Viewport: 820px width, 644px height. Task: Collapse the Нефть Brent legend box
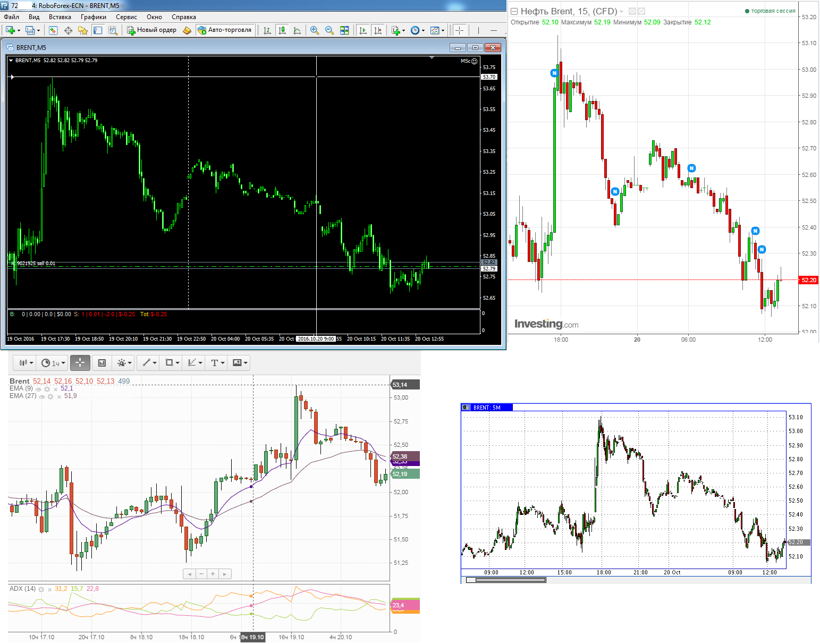coord(514,11)
